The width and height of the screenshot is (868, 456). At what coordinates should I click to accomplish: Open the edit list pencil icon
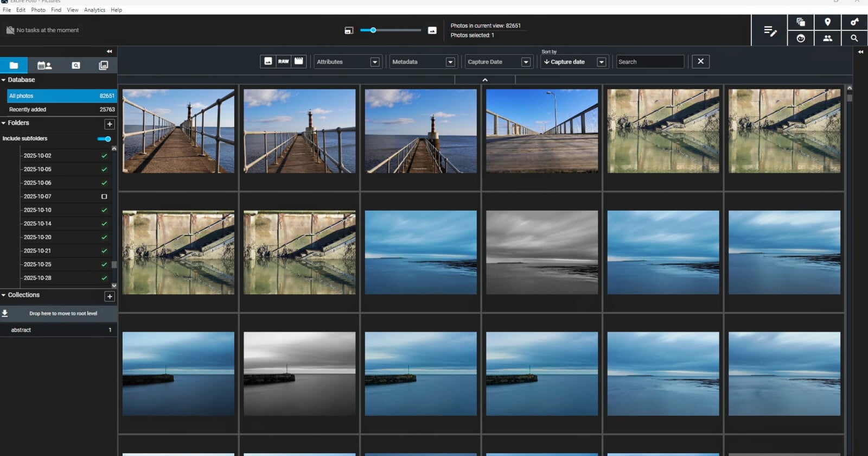point(770,31)
